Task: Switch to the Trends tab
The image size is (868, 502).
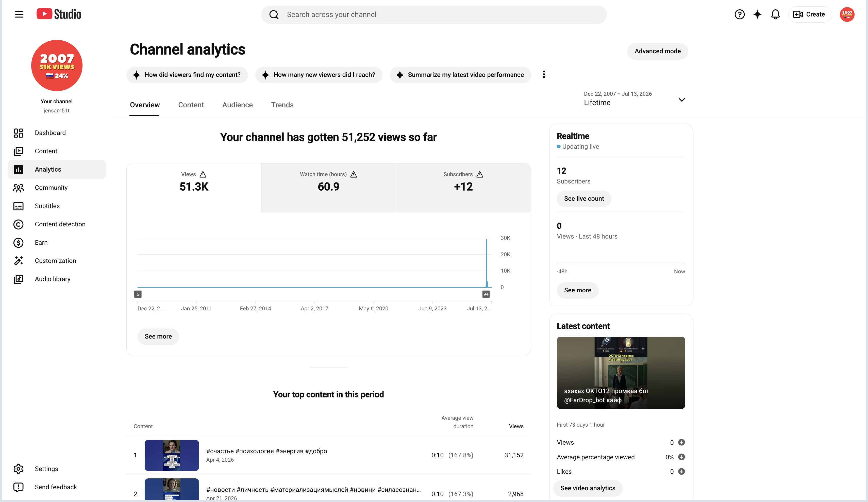Action: [282, 105]
